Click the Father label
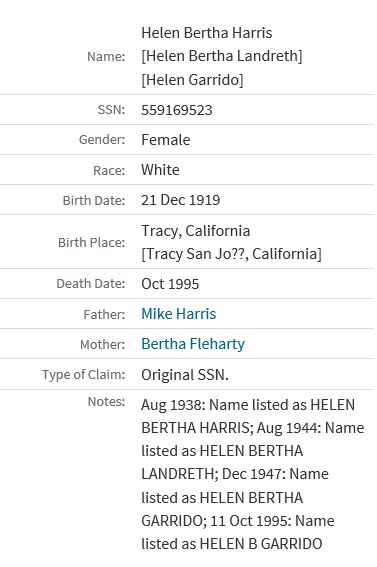Viewport: 377px width, 567px height. 104,314
